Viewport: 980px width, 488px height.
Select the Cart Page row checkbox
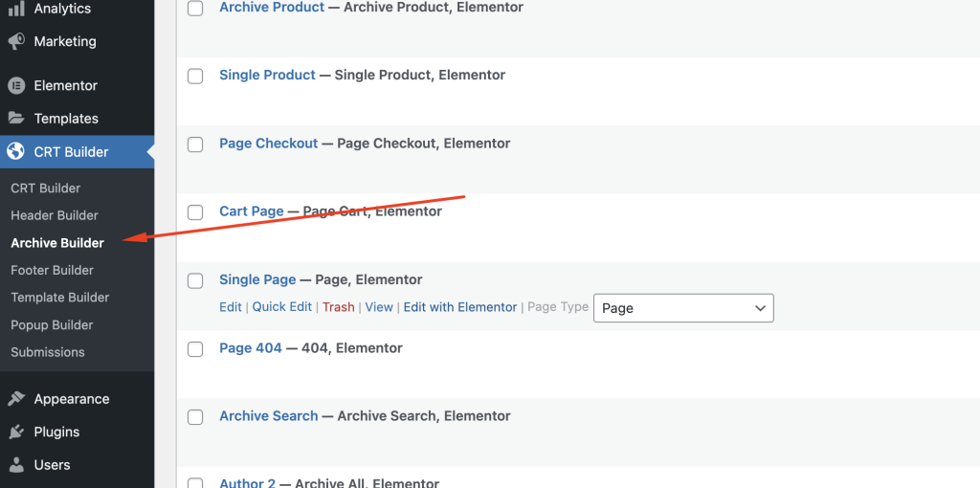[x=195, y=212]
